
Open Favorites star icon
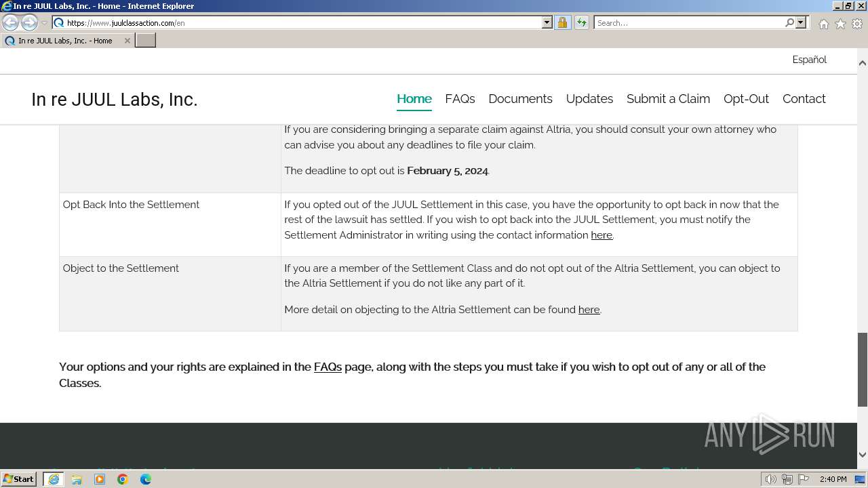pyautogui.click(x=840, y=24)
